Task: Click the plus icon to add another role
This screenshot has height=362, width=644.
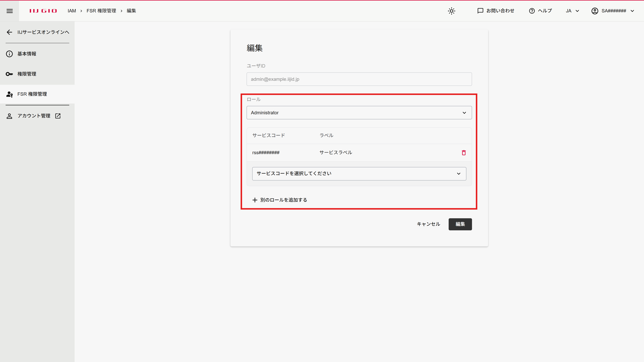Action: 255,200
